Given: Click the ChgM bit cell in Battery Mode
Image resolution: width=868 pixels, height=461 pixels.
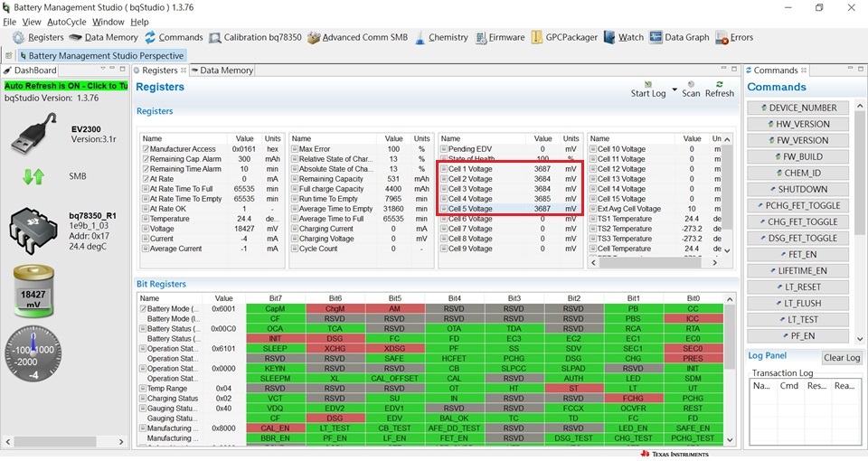Looking at the screenshot, I should 335,309.
